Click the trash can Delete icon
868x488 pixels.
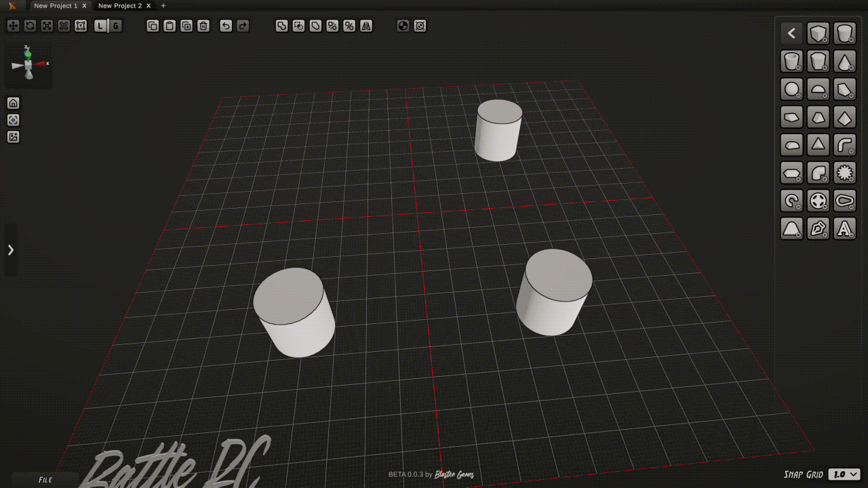[203, 26]
